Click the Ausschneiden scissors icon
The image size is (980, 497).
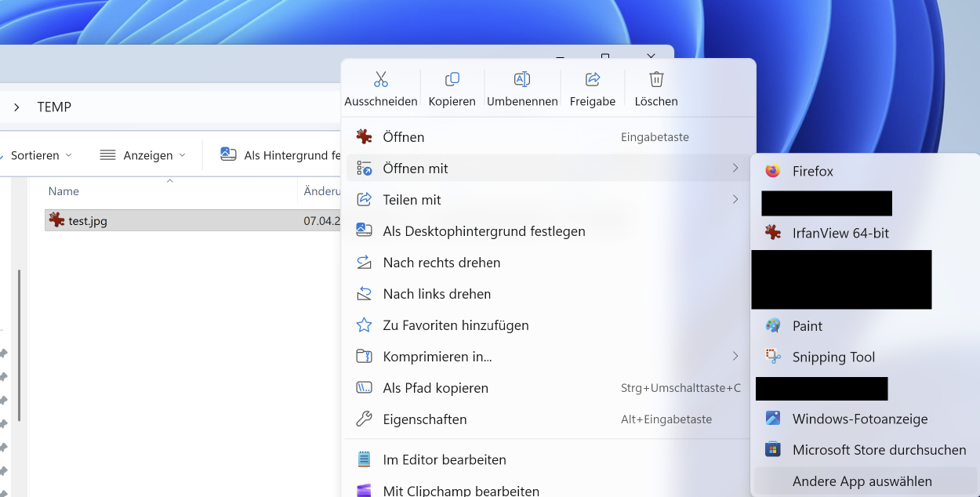[x=381, y=79]
